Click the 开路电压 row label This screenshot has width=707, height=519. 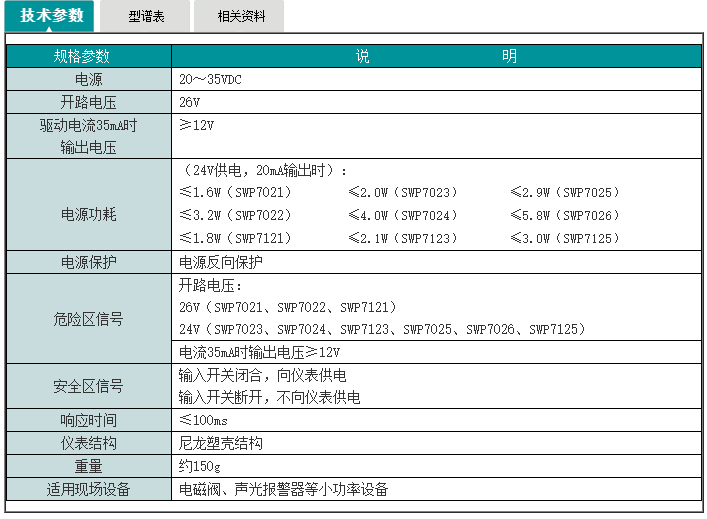(x=89, y=102)
